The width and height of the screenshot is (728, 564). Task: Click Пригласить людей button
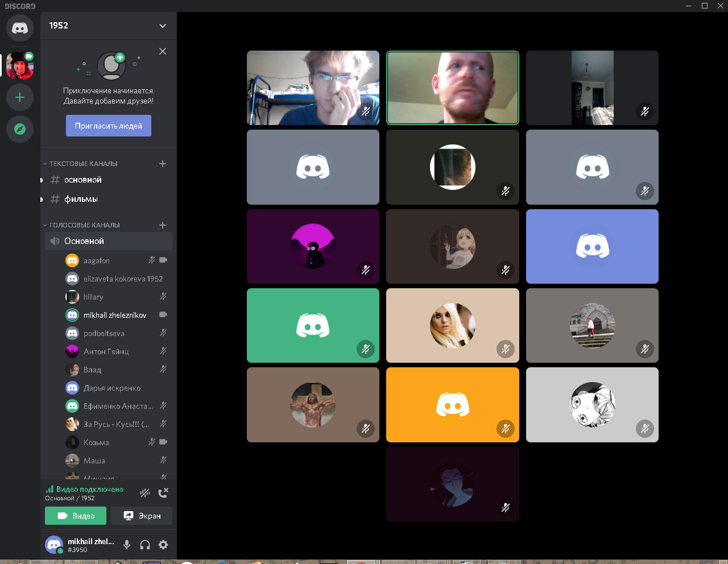tap(109, 126)
